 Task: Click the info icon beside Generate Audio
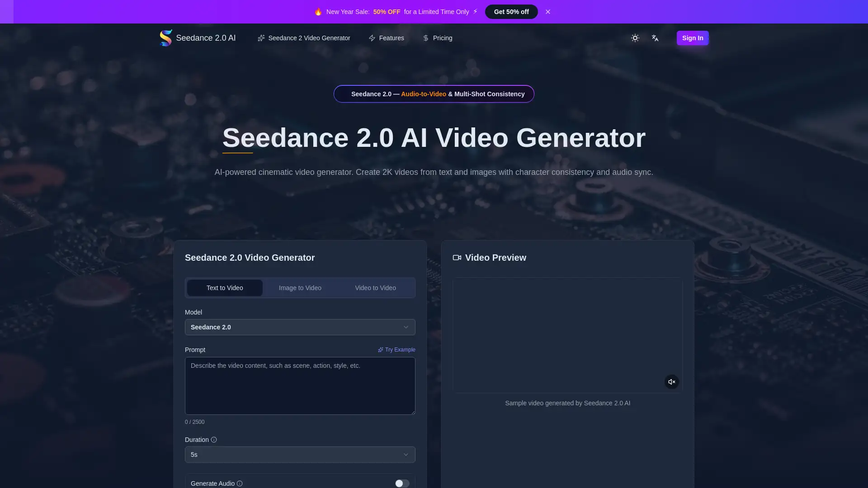pos(240,483)
